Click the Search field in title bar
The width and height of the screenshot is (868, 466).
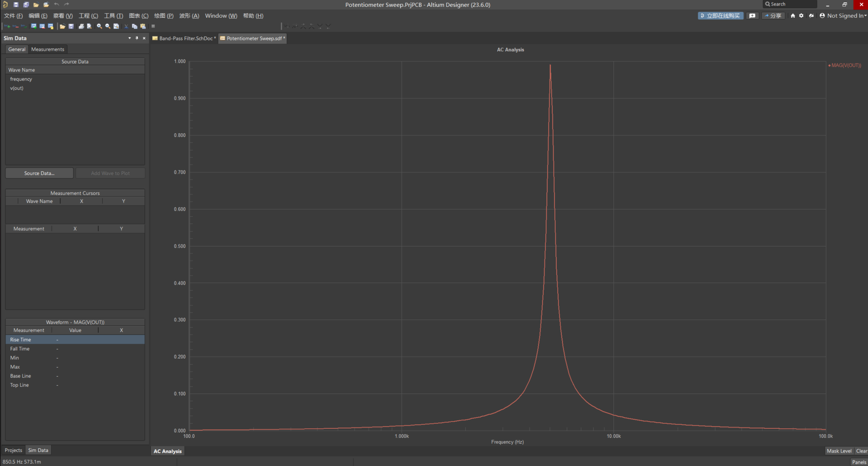point(790,4)
